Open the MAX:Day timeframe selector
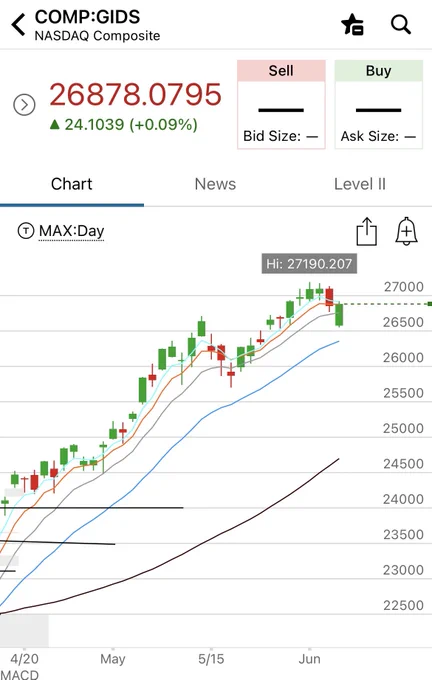 click(72, 231)
